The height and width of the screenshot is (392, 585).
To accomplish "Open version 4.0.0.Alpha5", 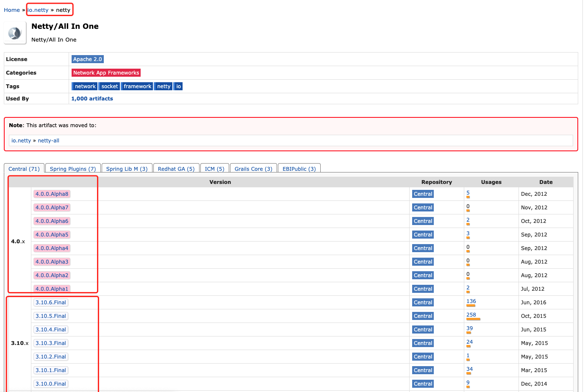I will pyautogui.click(x=52, y=235).
